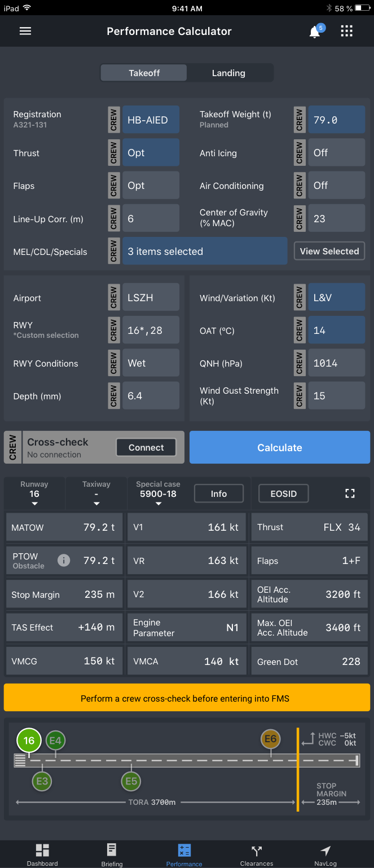This screenshot has height=868, width=374.
Task: Expand the Runway 16 dropdown
Action: [x=34, y=494]
